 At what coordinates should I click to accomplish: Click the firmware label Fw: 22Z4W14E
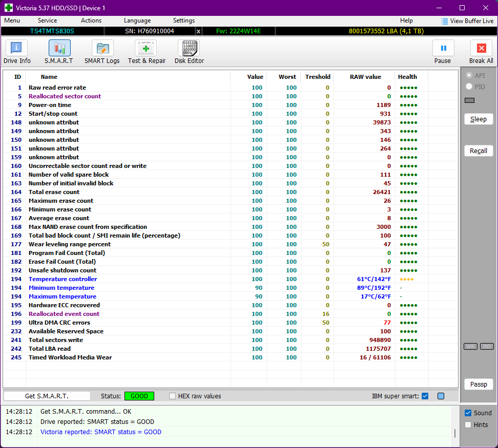pos(239,31)
